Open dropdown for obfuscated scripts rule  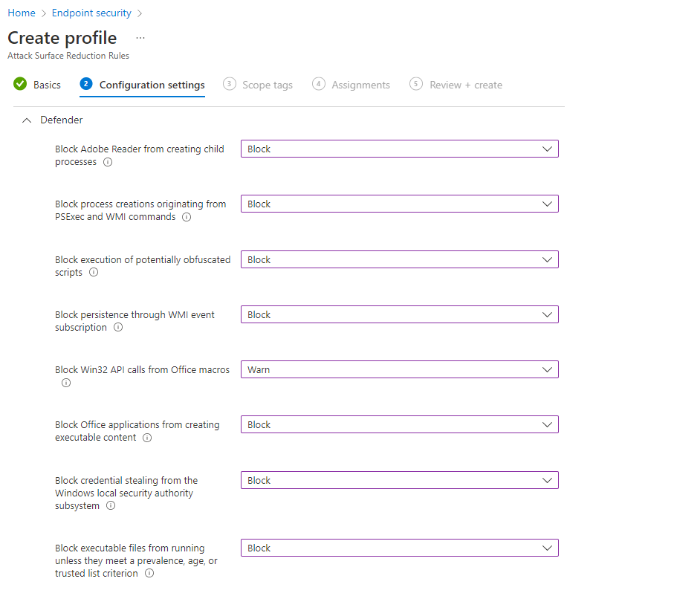pos(400,259)
